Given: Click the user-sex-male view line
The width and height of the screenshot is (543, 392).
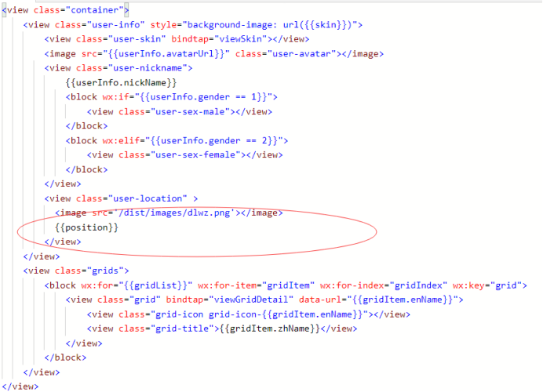Looking at the screenshot, I should coord(180,112).
